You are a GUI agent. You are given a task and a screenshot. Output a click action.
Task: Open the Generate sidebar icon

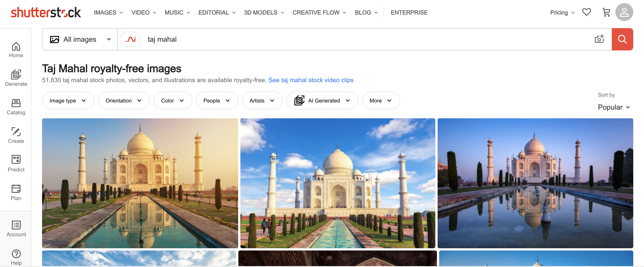pos(16,75)
